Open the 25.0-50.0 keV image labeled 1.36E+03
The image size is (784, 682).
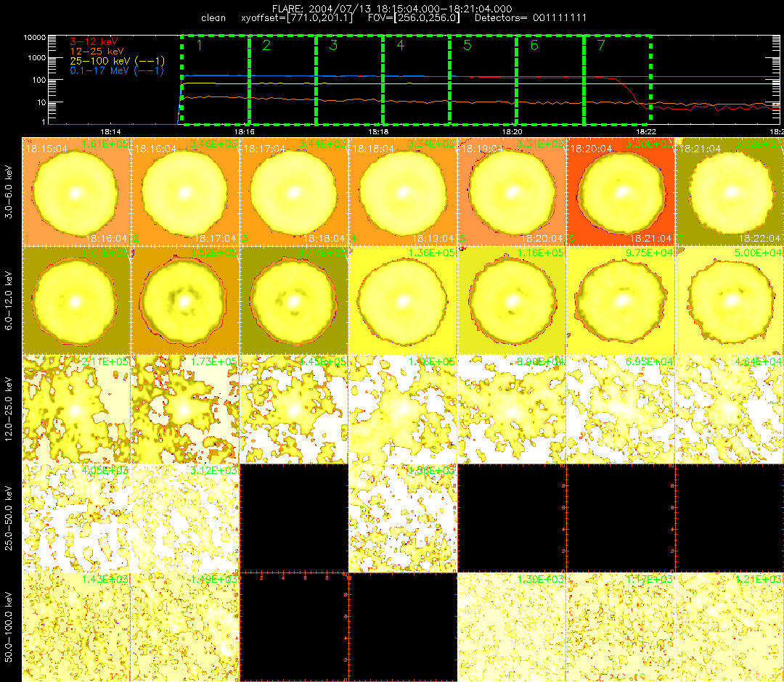coord(403,519)
